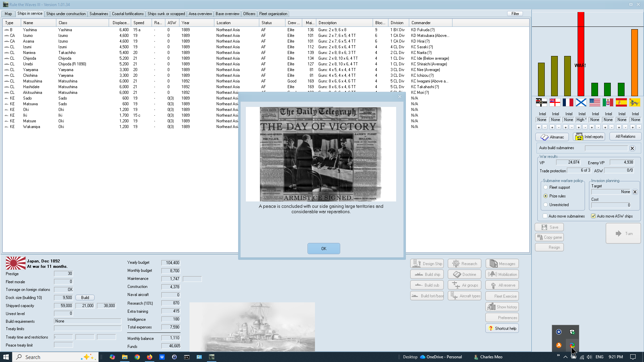Open the Messages log
This screenshot has height=362, width=644.
[502, 264]
